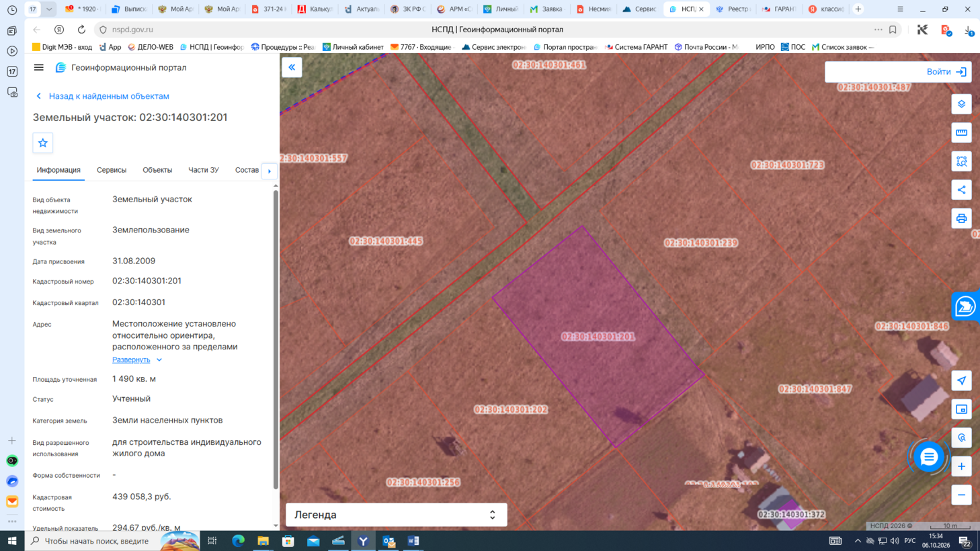Collapse the info panel with double-arrow icon
The image size is (980, 551).
tap(292, 67)
